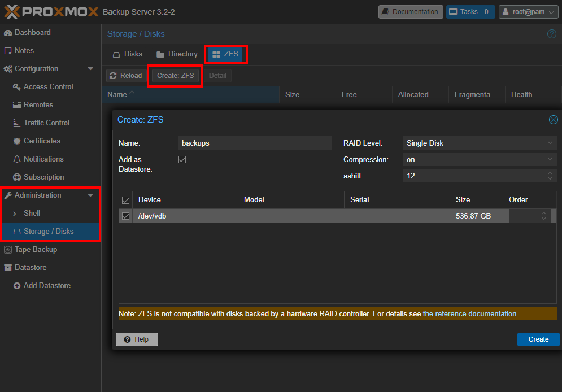Viewport: 562px width, 392px height.
Task: Click the ashift value field
Action: (x=473, y=176)
